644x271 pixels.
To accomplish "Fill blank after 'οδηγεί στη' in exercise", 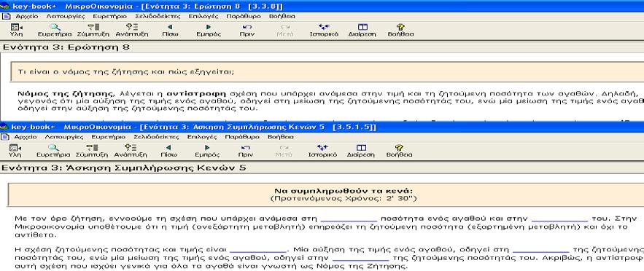I will 541,250.
